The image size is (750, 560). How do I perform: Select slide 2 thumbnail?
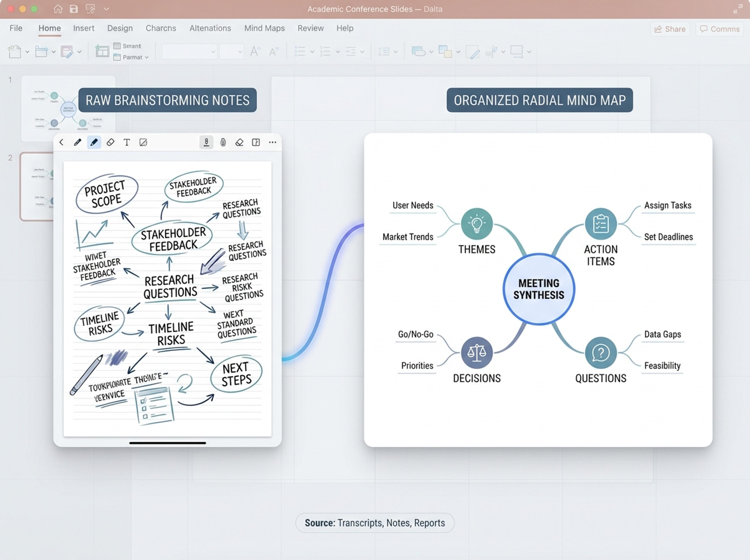pos(37,187)
